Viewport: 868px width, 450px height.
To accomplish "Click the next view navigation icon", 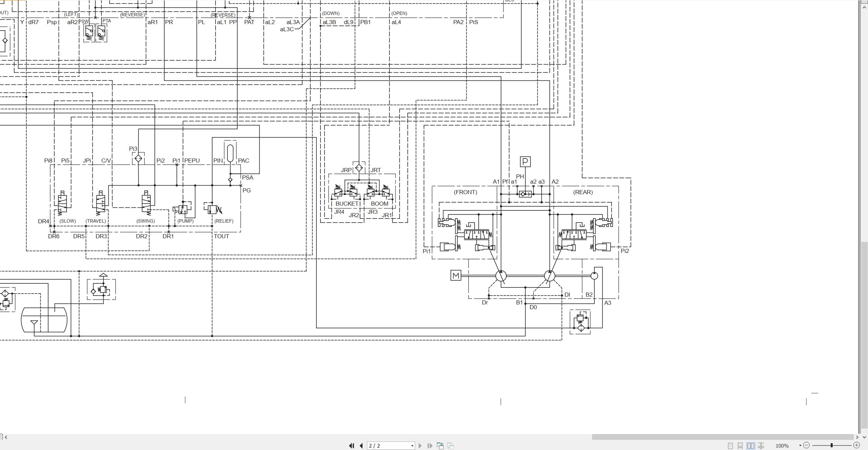I will (450, 446).
